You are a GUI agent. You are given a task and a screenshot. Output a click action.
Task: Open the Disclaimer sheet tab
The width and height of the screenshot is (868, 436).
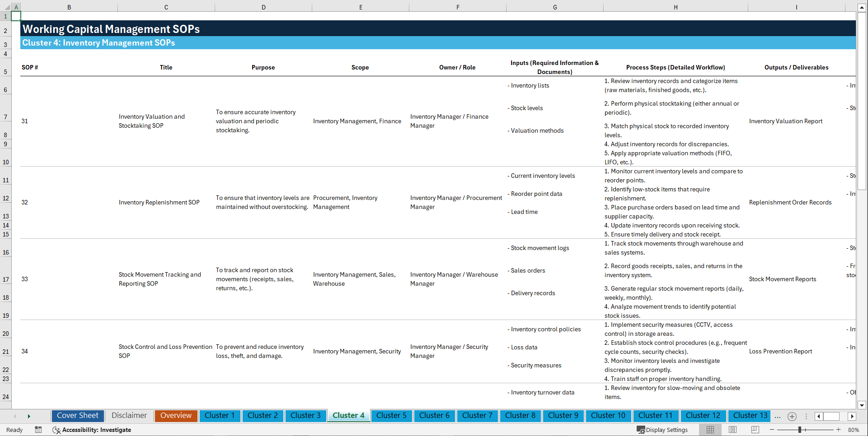(x=129, y=415)
